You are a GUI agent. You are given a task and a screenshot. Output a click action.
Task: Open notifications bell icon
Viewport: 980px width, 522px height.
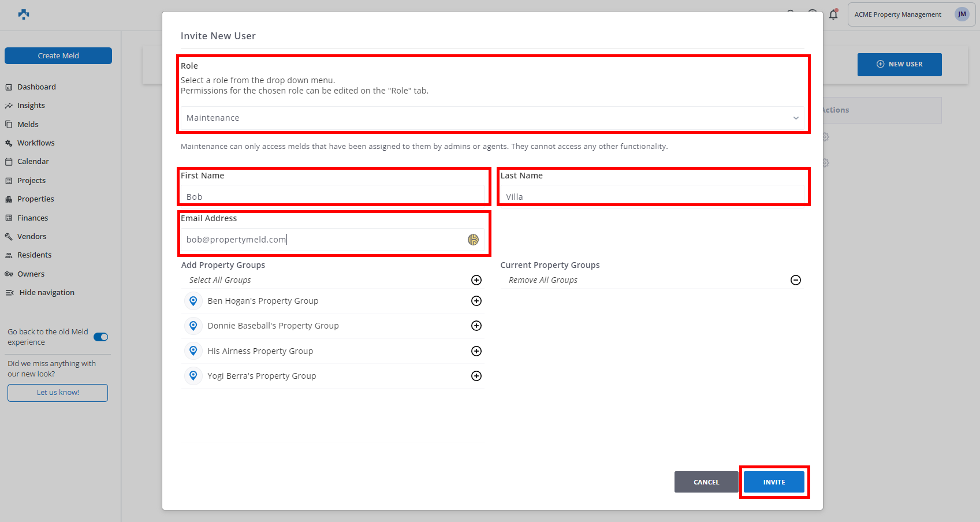pos(833,14)
